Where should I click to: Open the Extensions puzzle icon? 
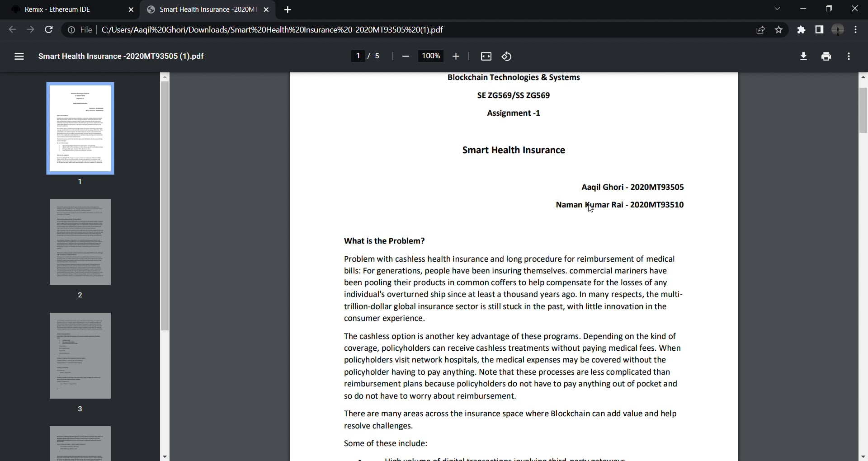click(801, 30)
